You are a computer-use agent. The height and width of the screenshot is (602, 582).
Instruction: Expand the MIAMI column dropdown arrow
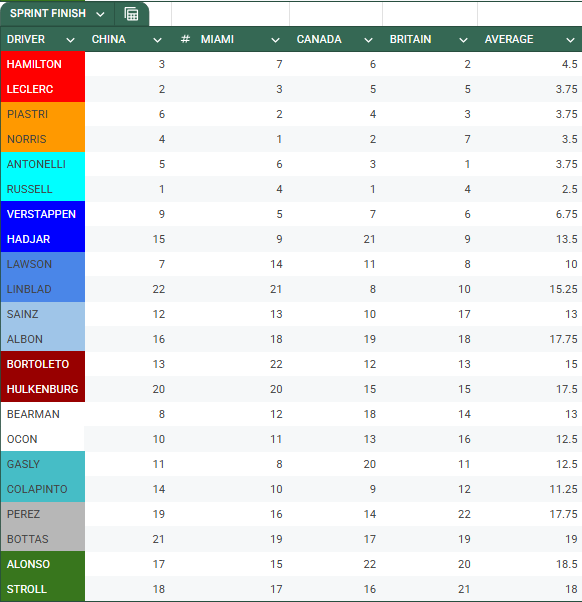pos(275,40)
